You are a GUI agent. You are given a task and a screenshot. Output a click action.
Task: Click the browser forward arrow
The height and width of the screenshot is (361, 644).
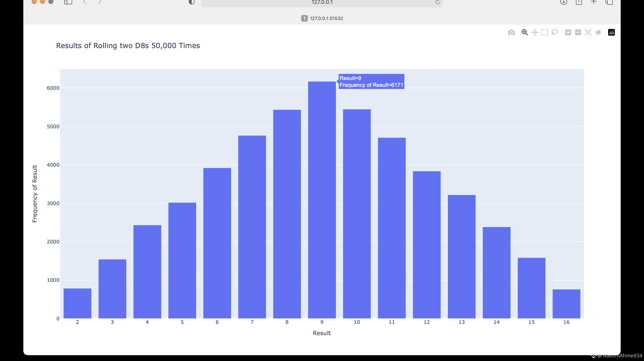tap(99, 2)
